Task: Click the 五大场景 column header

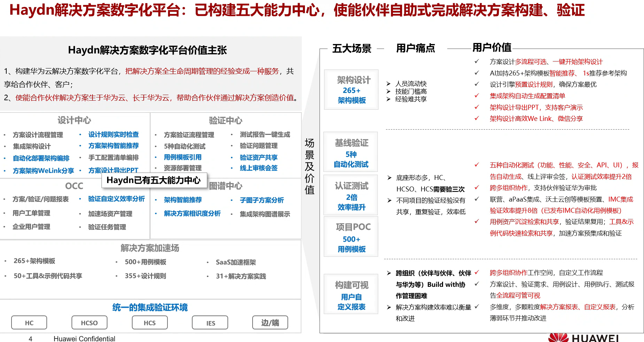Action: pyautogui.click(x=352, y=48)
